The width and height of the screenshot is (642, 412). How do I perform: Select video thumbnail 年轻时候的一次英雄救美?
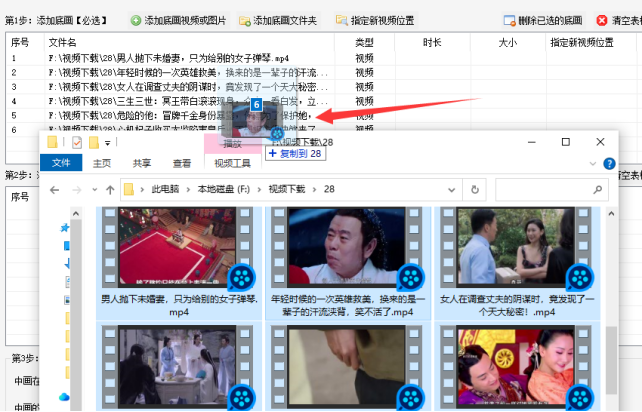click(x=346, y=246)
